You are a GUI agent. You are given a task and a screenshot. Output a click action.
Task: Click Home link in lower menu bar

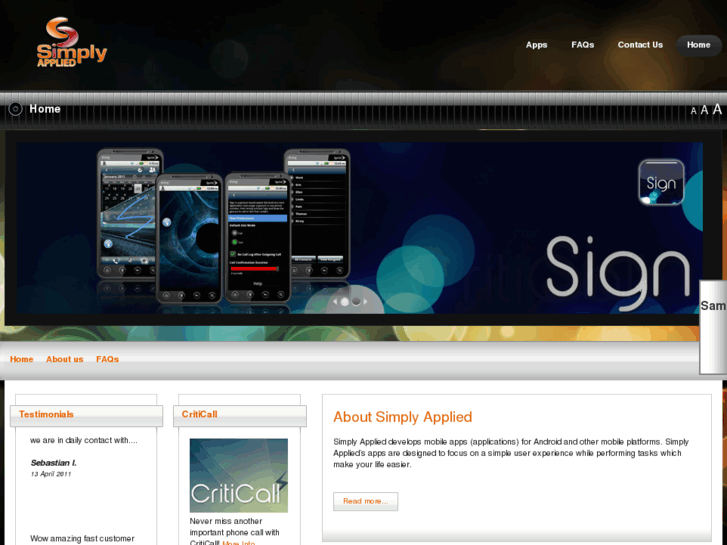click(21, 359)
